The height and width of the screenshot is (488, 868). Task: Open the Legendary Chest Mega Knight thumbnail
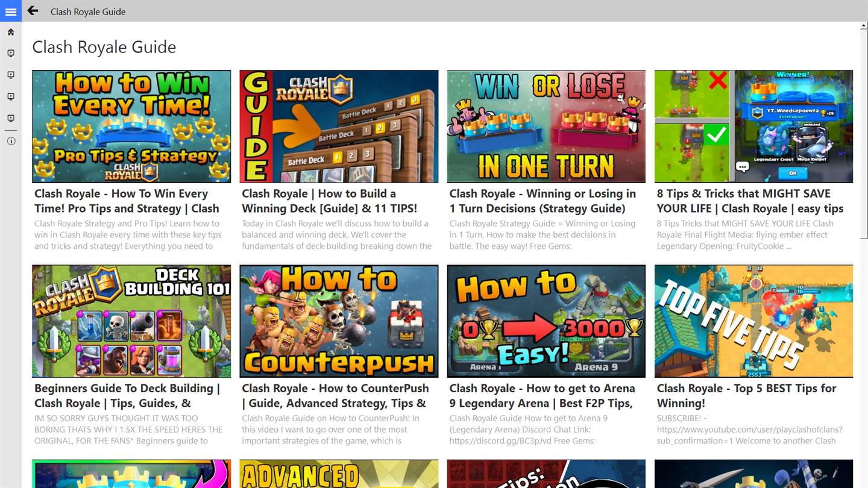tap(753, 127)
